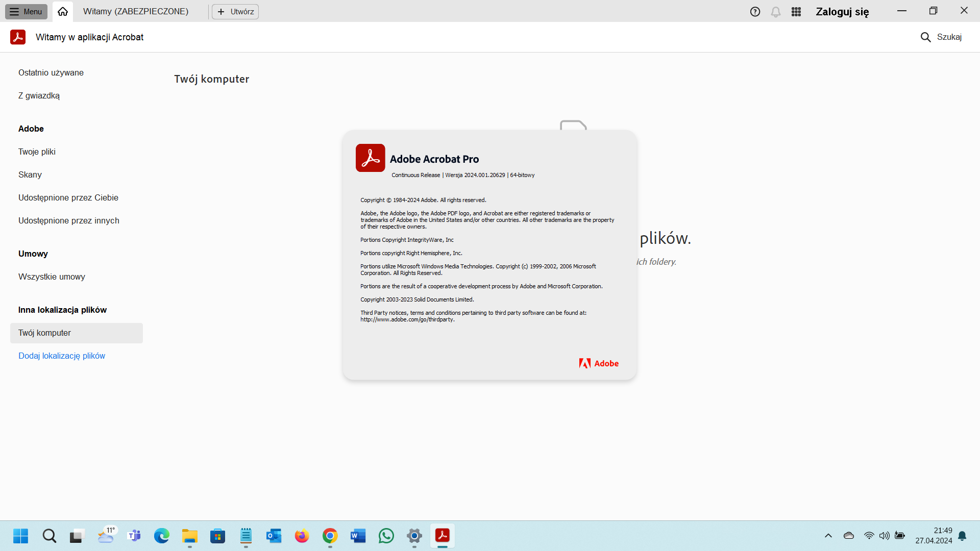Click Zaloguj się to sign in
The width and height of the screenshot is (980, 551).
pyautogui.click(x=842, y=11)
